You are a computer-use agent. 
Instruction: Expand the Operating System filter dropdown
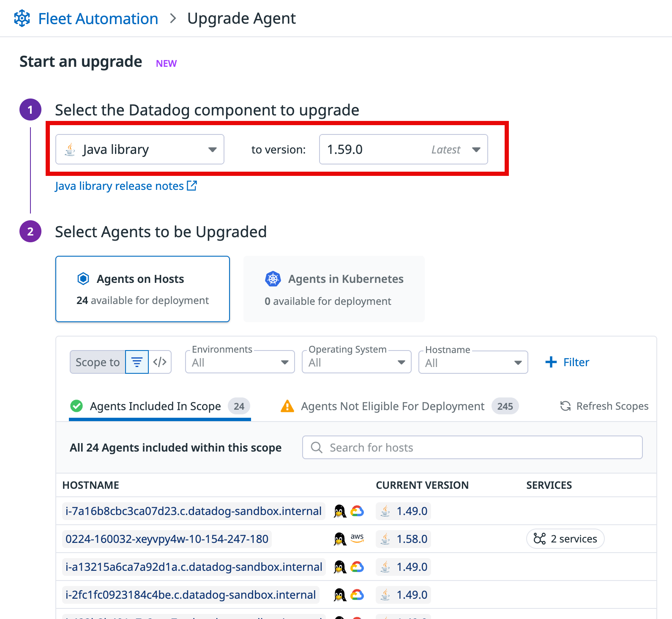click(356, 362)
